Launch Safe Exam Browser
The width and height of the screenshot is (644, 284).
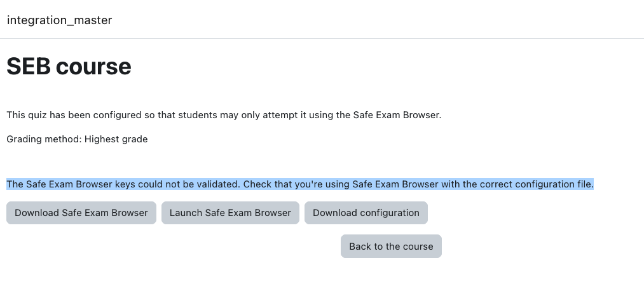tap(230, 213)
